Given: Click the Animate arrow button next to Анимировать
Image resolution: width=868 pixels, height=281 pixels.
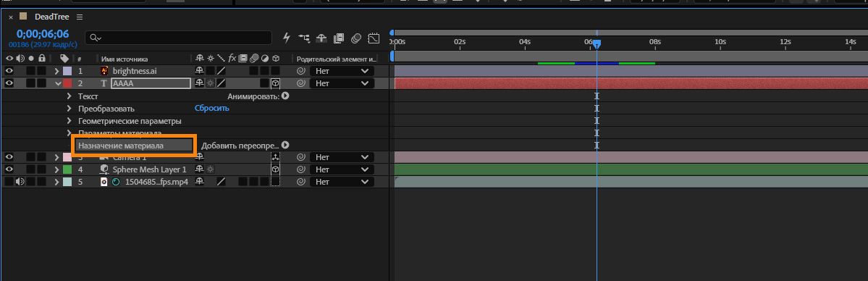Looking at the screenshot, I should 285,96.
